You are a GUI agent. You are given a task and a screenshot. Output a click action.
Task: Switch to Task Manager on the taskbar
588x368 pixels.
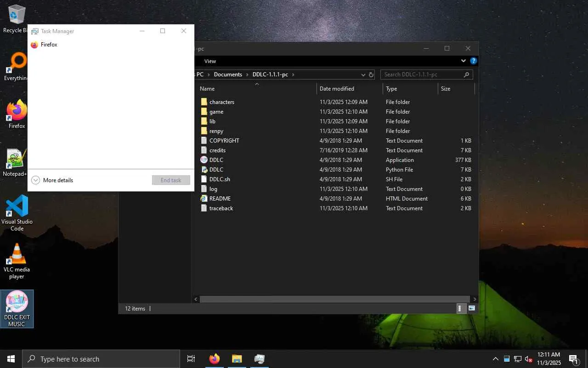259,359
